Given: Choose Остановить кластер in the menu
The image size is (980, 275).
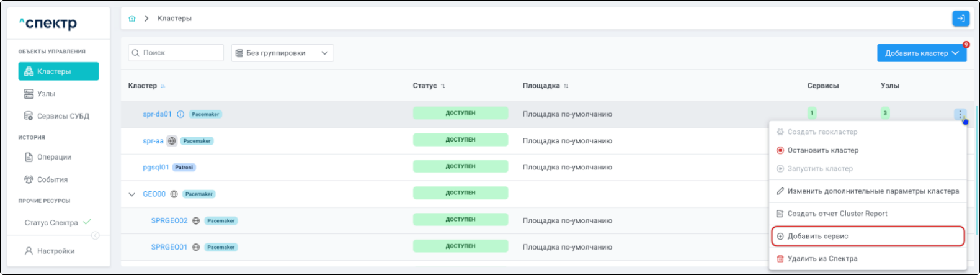Looking at the screenshot, I should click(822, 150).
